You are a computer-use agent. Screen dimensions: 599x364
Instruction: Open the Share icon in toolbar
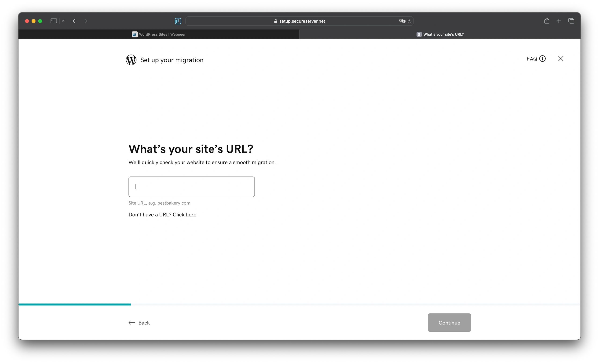click(x=547, y=21)
